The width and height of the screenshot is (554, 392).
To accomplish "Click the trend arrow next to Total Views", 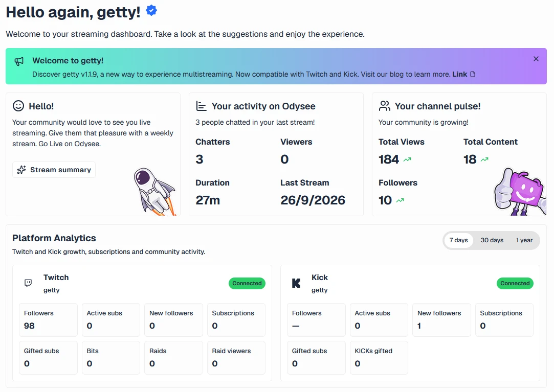I will pos(407,159).
